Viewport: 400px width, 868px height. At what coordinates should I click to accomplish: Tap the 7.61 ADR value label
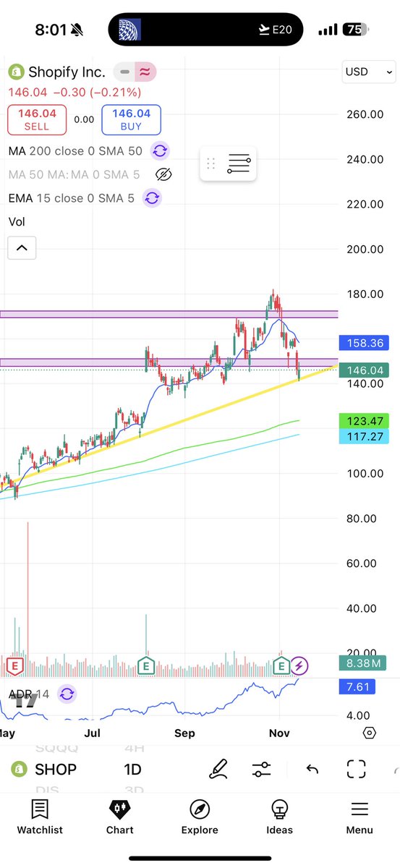(357, 686)
